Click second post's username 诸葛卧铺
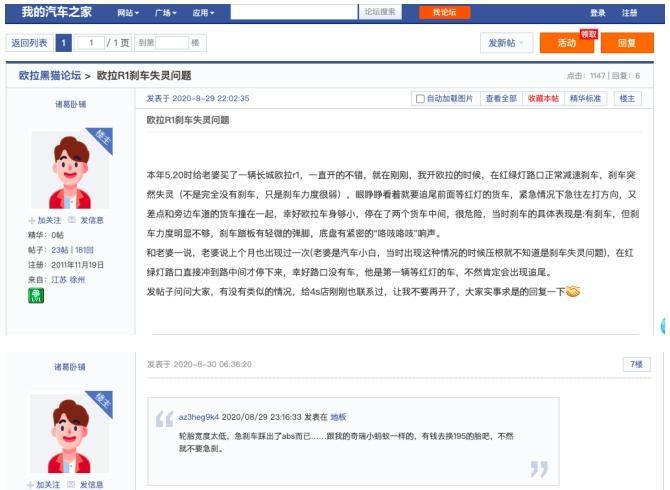670x490 pixels. (x=70, y=367)
